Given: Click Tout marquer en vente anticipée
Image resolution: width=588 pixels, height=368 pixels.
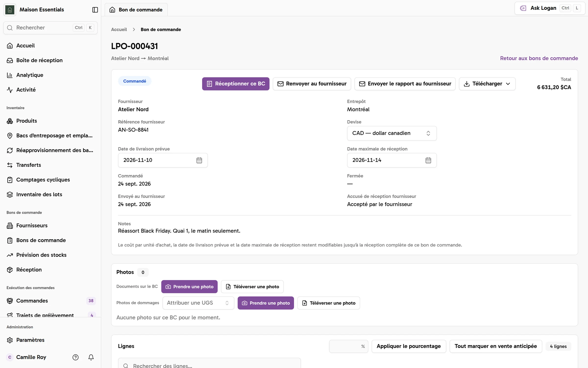Looking at the screenshot, I should pos(496,346).
